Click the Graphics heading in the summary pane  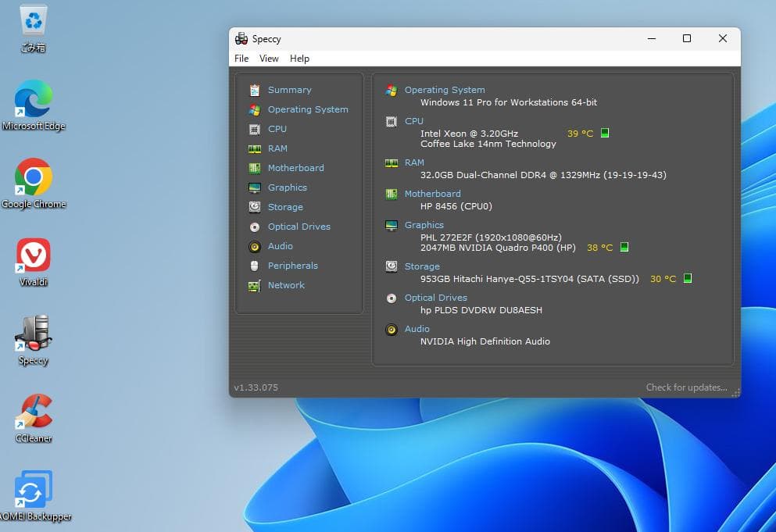[424, 225]
